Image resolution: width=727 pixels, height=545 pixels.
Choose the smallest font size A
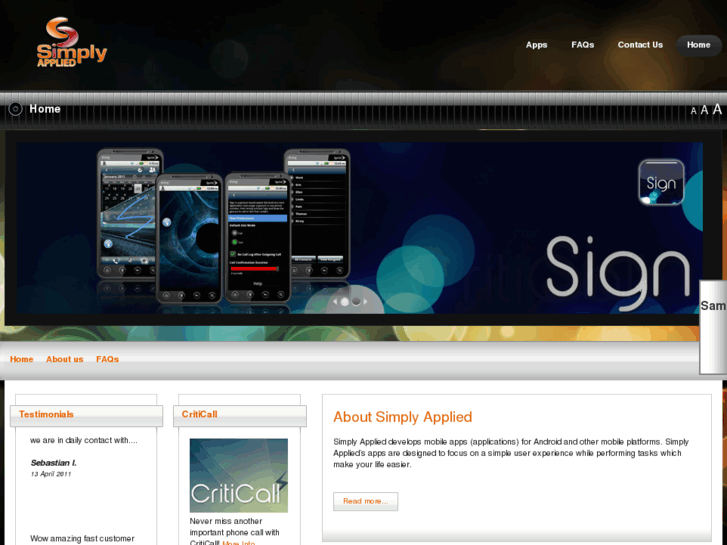(x=694, y=111)
